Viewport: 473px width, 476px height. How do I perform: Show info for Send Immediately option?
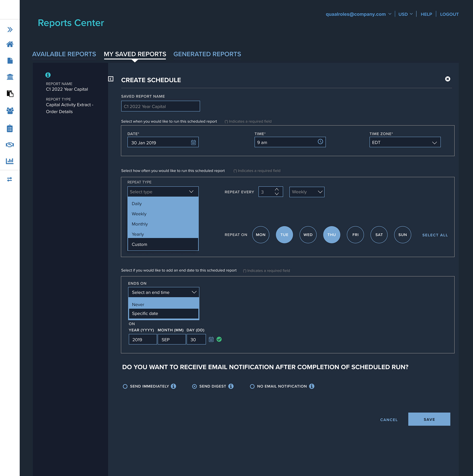click(173, 386)
